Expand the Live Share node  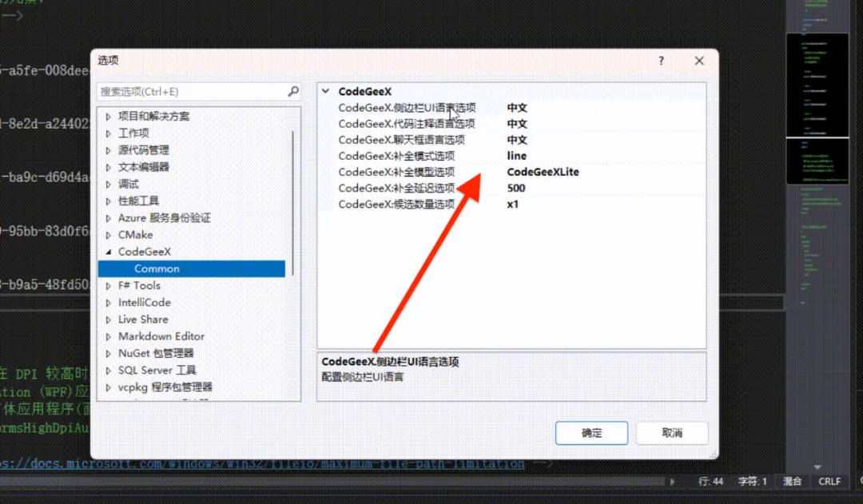click(x=109, y=319)
